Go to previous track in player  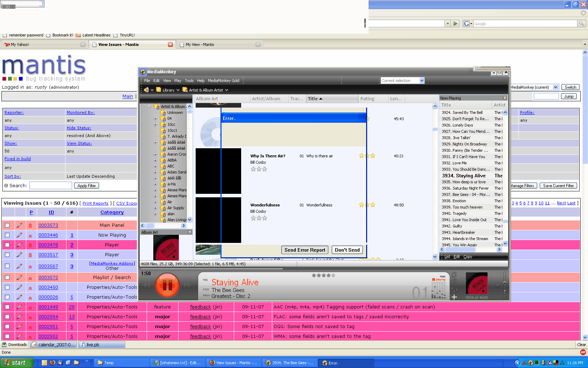coord(147,286)
